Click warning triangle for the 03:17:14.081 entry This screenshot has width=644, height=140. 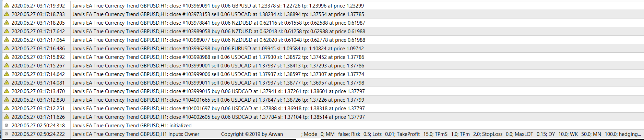coord(7,82)
